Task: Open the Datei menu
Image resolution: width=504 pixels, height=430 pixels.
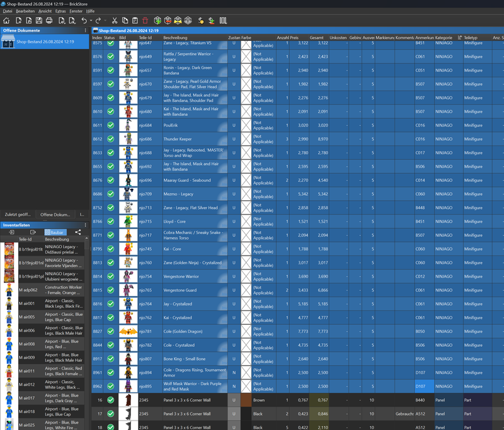Action: click(x=8, y=11)
